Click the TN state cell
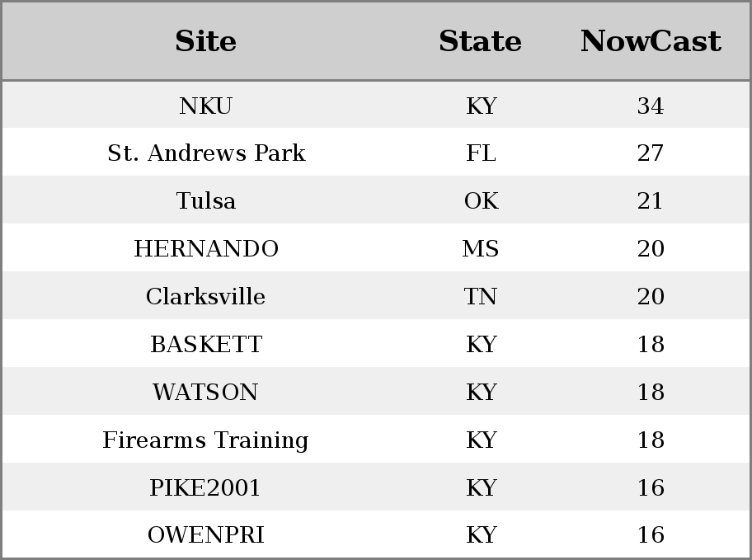The height and width of the screenshot is (560, 752). coord(480,296)
